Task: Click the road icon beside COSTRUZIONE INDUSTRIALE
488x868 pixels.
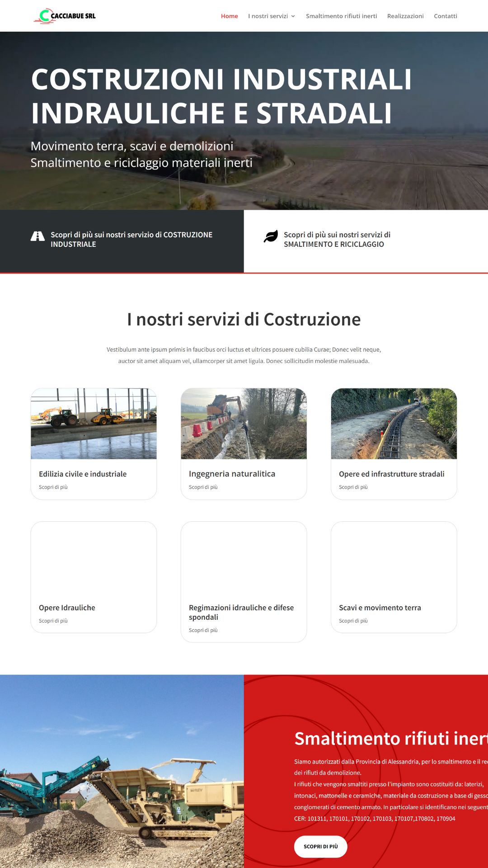Action: (x=38, y=236)
